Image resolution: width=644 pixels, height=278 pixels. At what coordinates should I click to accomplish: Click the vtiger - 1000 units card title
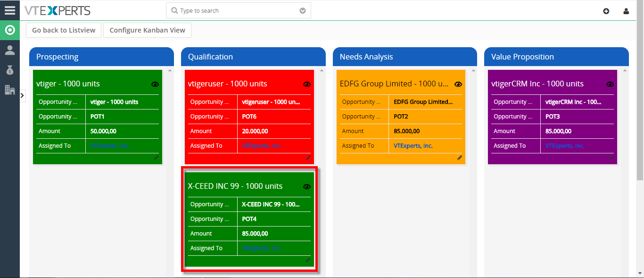[68, 84]
